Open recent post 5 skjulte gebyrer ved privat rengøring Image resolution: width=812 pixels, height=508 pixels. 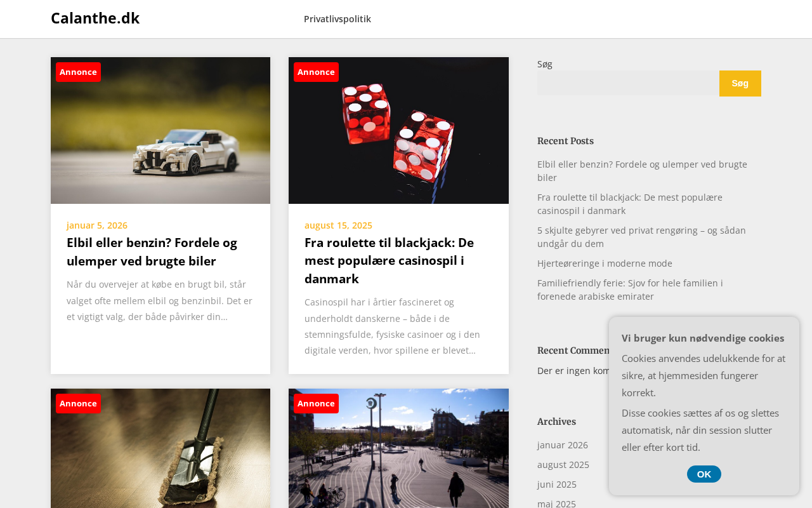[x=641, y=237]
